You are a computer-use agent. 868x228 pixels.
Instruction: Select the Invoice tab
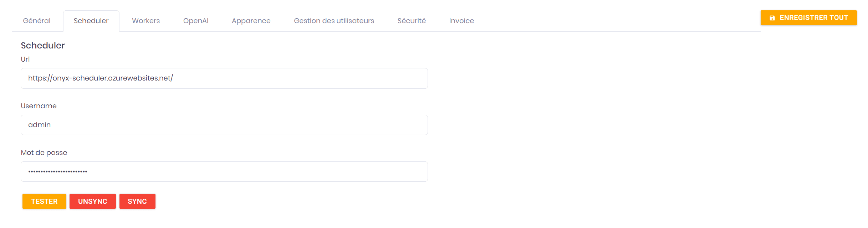coord(461,21)
